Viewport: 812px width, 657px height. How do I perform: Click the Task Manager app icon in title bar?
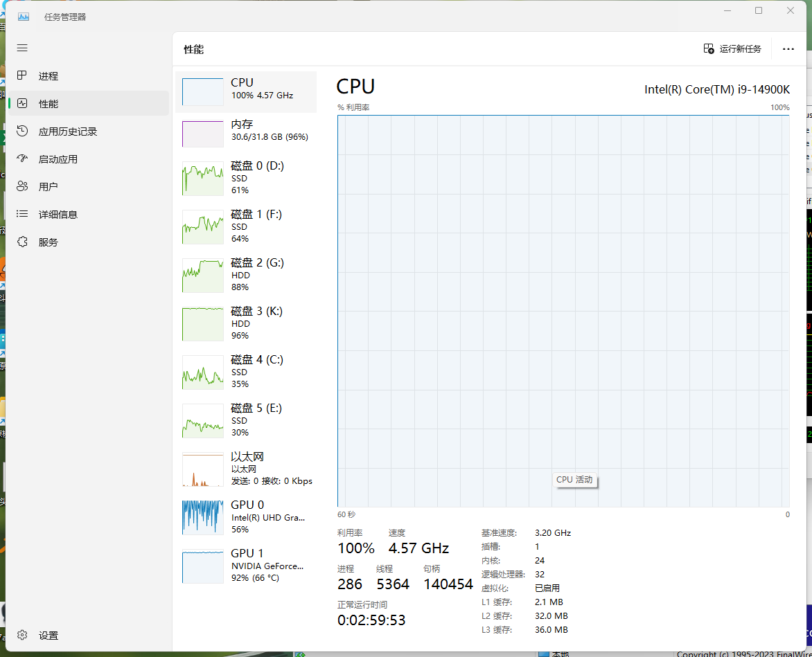point(24,17)
